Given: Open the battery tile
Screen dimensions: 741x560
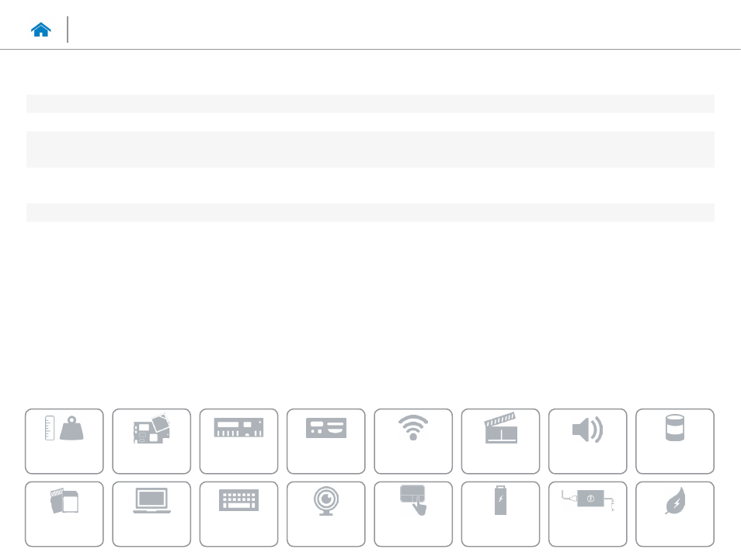Looking at the screenshot, I should [x=499, y=513].
